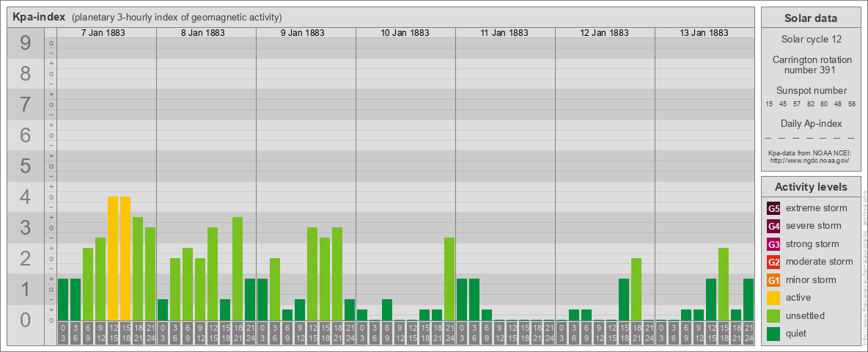Select the '9 Jan 1883' date header
Image resolution: width=868 pixels, height=352 pixels.
(x=302, y=33)
